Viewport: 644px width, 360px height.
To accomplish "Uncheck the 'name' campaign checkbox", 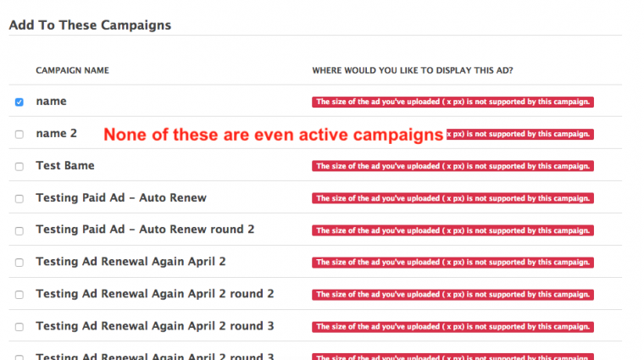I will (19, 102).
